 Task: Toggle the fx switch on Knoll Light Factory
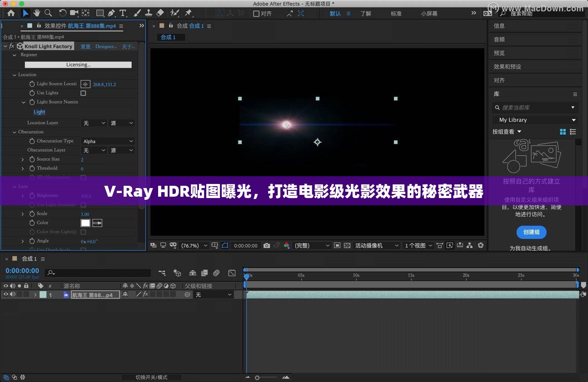coord(12,46)
